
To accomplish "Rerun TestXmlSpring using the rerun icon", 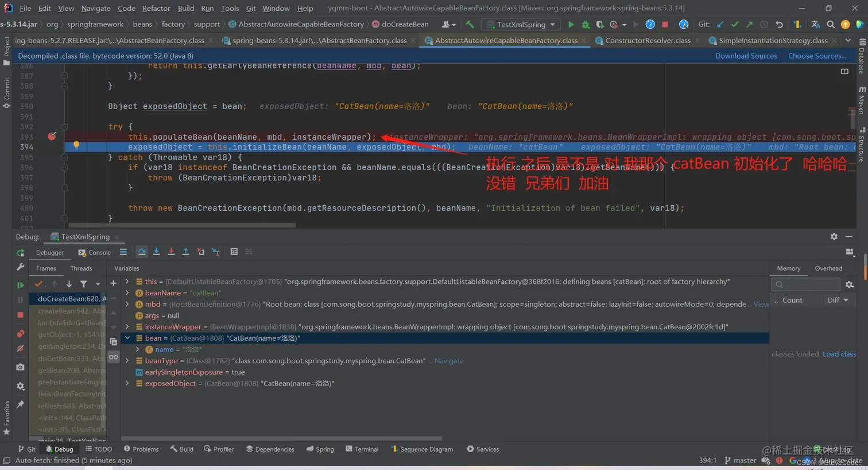I will click(21, 253).
